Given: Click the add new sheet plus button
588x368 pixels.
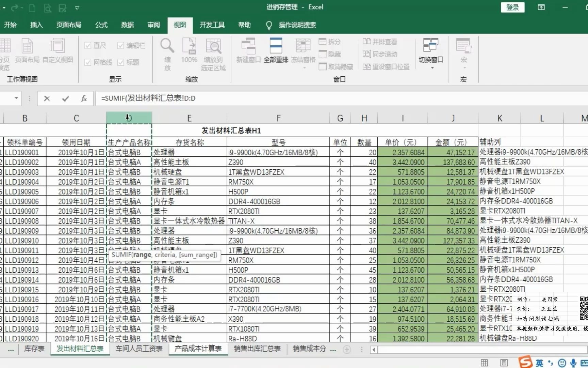Looking at the screenshot, I should pyautogui.click(x=347, y=349).
